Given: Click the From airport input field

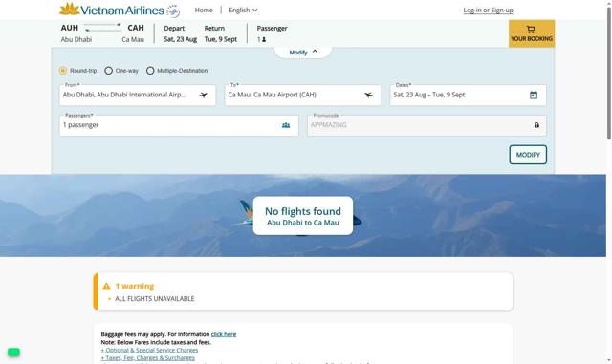Looking at the screenshot, I should point(138,95).
